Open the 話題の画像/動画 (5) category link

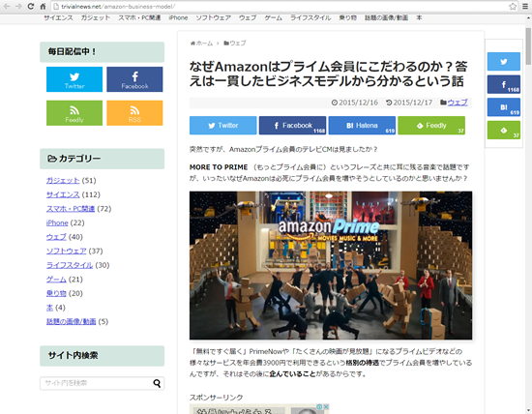click(72, 322)
